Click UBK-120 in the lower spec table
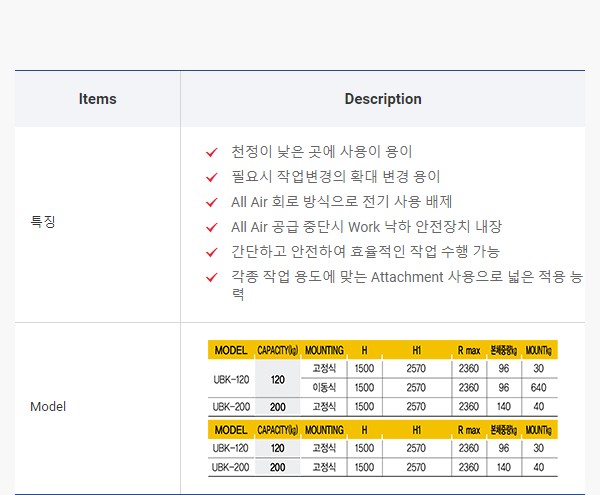Screen dimensions: 600x495 click(x=231, y=448)
